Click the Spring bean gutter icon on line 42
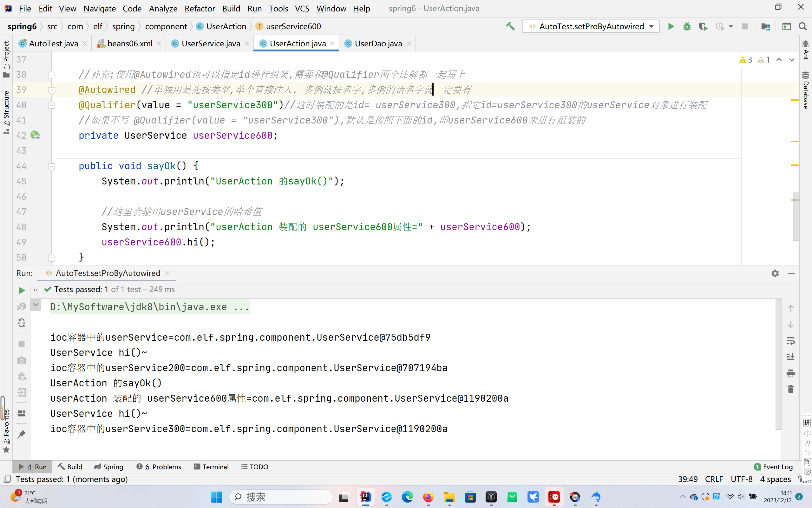The width and height of the screenshot is (812, 508). [x=35, y=135]
